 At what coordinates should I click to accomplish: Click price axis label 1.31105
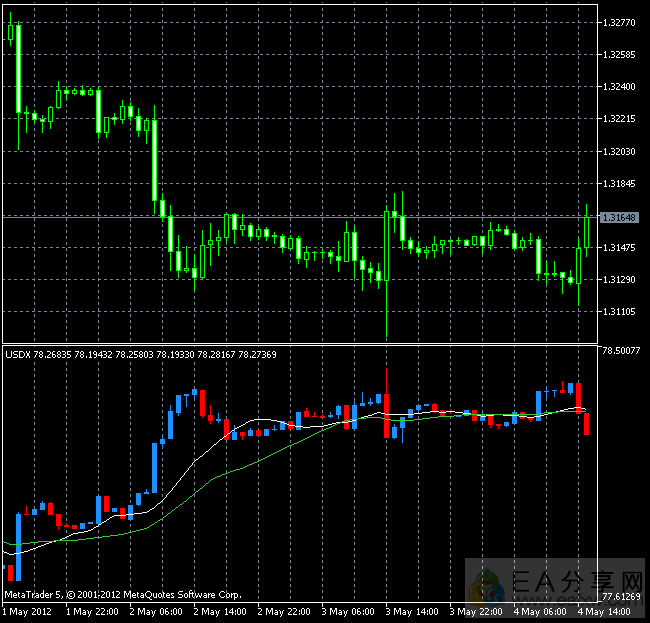point(619,312)
